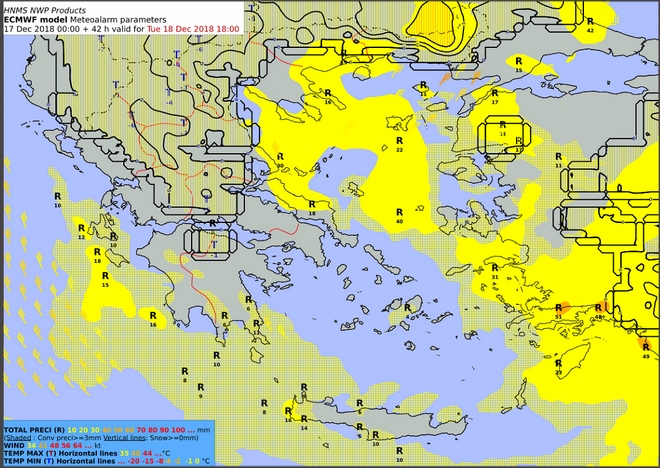Select the R 40 precipitation marker
The image size is (660, 468).
click(399, 213)
